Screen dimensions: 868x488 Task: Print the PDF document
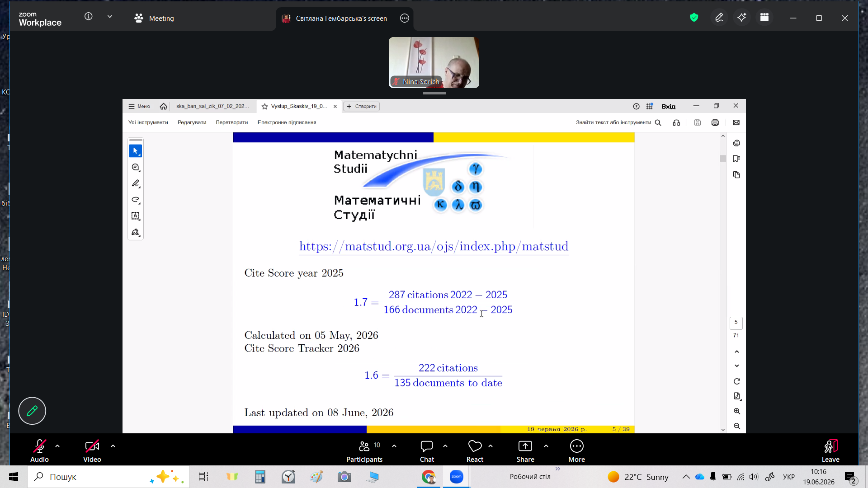715,122
